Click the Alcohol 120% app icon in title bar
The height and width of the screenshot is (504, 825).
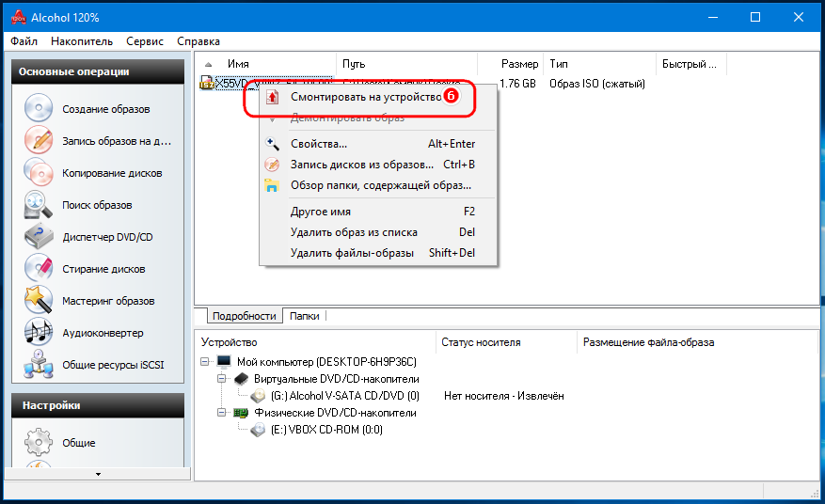(x=19, y=17)
